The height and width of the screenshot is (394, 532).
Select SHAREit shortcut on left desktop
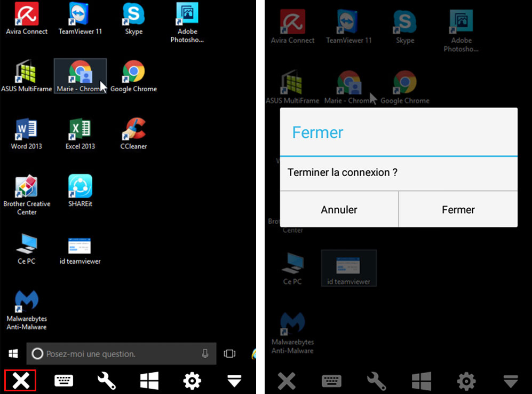pos(80,191)
